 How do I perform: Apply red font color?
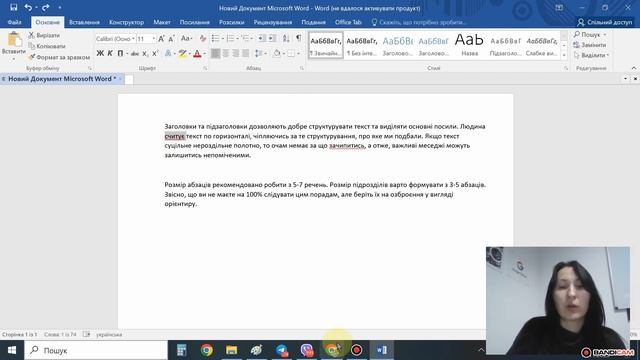[x=198, y=53]
